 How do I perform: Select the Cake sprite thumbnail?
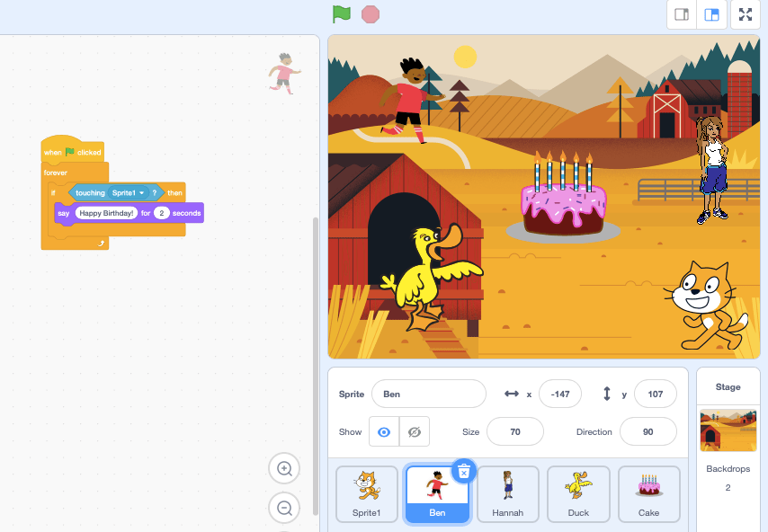coord(648,493)
